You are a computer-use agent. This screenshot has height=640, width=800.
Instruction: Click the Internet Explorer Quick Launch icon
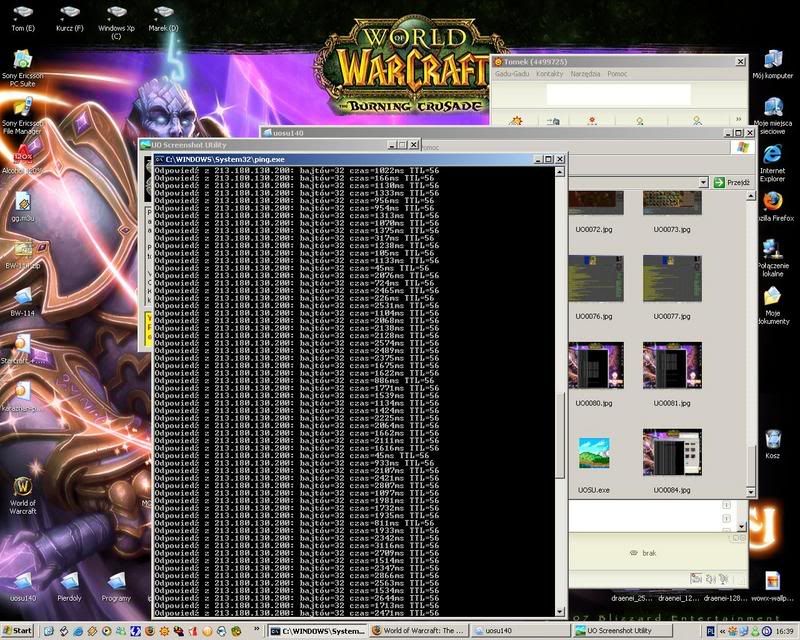tap(78, 631)
